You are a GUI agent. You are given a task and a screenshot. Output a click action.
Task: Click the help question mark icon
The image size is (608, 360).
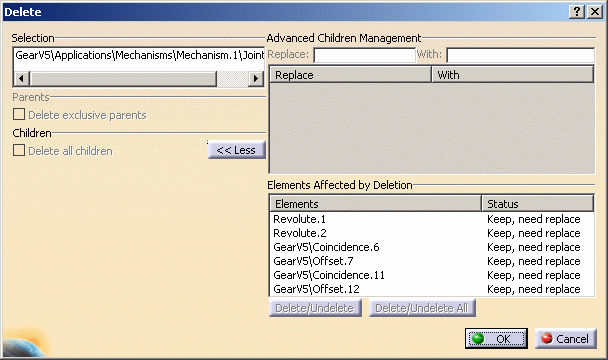click(x=577, y=12)
